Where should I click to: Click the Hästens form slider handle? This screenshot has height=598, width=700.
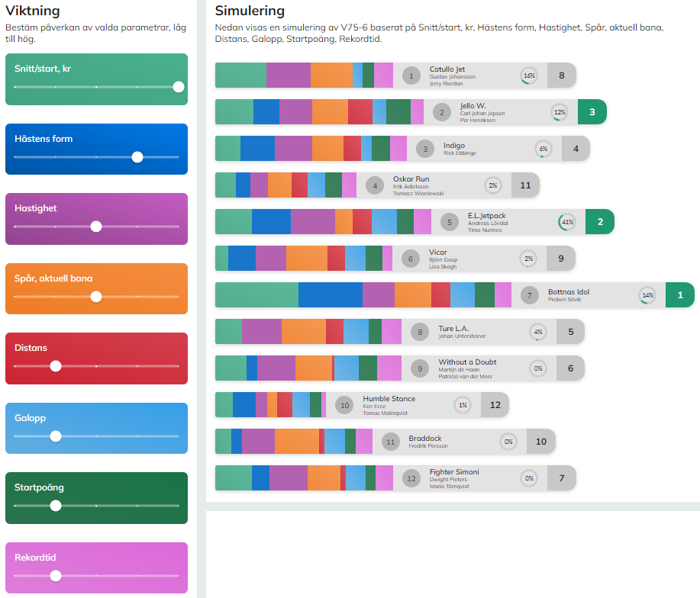click(137, 157)
